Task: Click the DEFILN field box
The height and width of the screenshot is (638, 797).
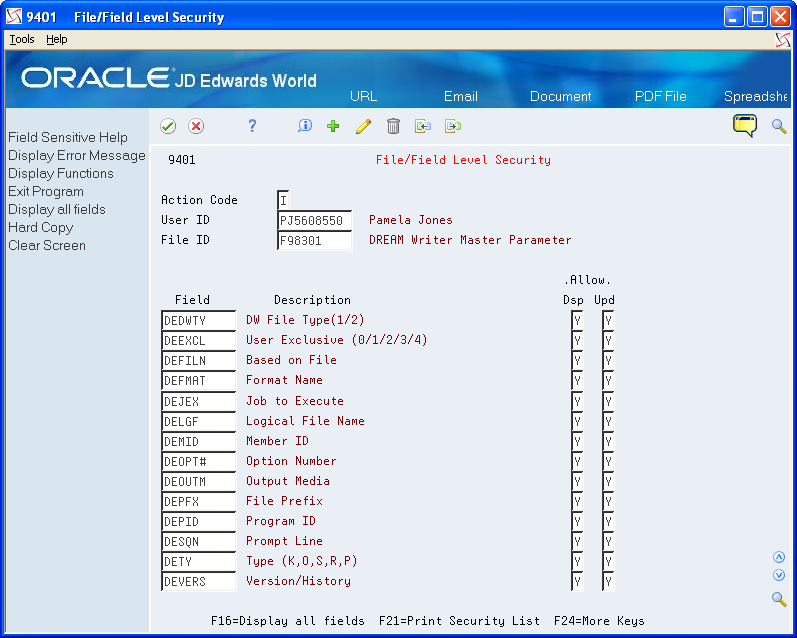Action: (x=199, y=361)
